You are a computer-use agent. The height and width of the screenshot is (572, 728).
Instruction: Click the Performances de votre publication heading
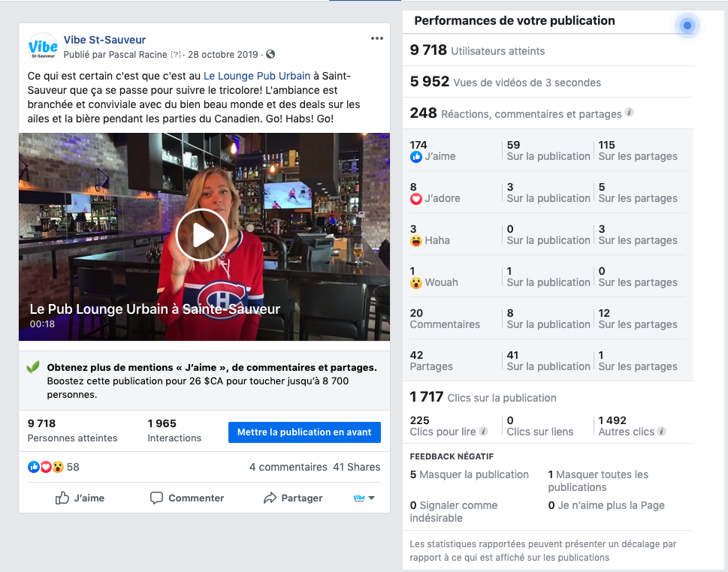click(x=515, y=20)
